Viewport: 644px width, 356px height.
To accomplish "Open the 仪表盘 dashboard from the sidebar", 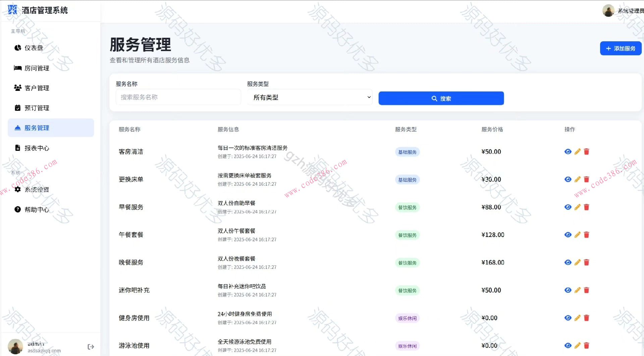I will [x=33, y=48].
